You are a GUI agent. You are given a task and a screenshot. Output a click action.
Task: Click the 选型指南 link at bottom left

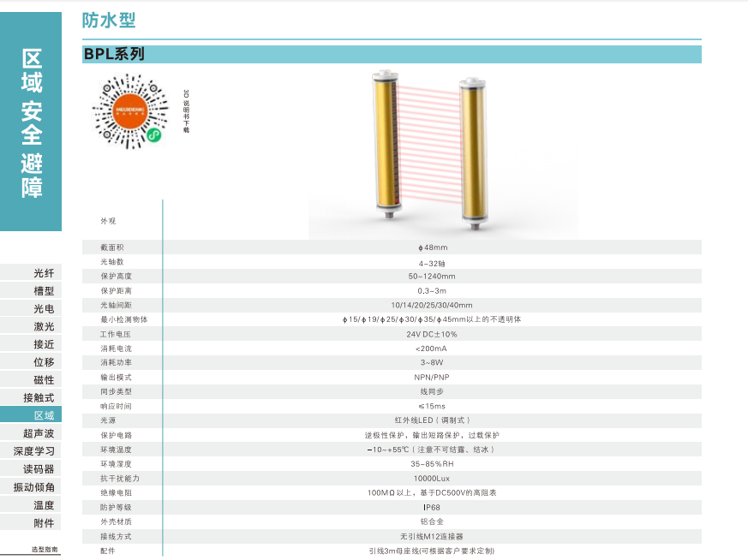click(45, 550)
